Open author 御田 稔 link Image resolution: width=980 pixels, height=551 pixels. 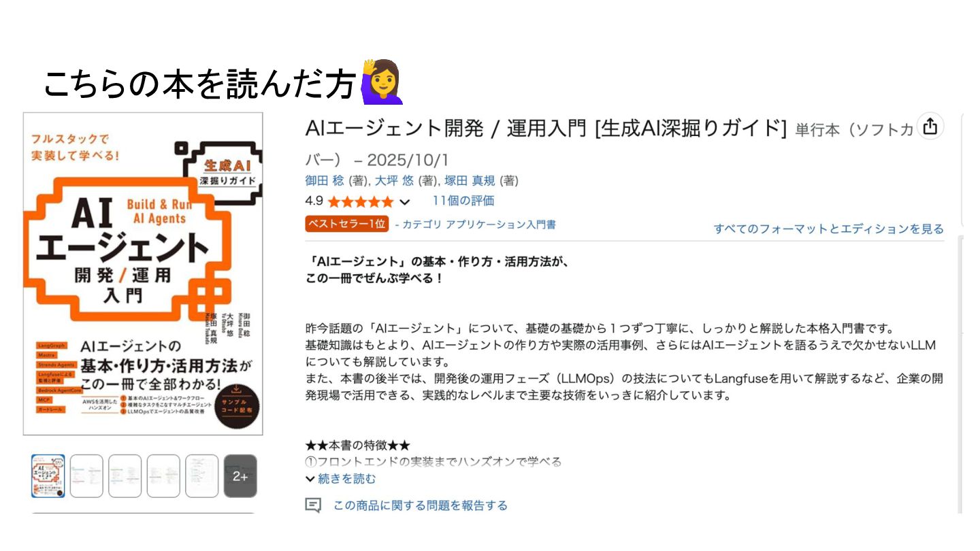[325, 181]
